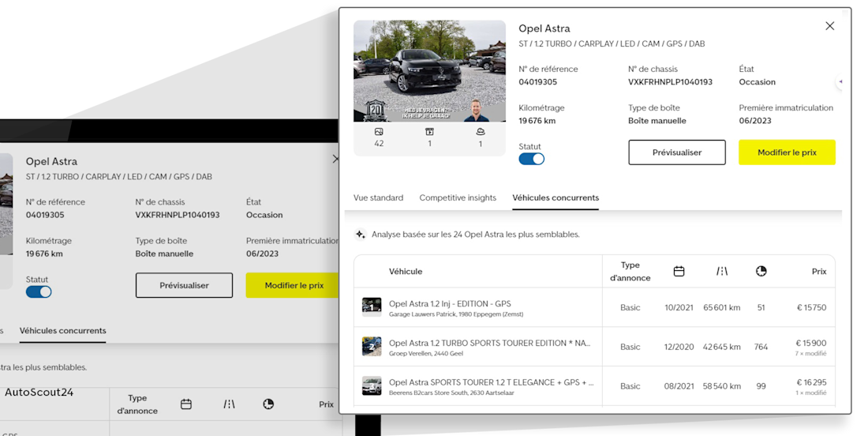868x436 pixels.
Task: Open thumbnail of Opel Astra SPORTS TOURER ELEGANCE
Action: pos(372,385)
